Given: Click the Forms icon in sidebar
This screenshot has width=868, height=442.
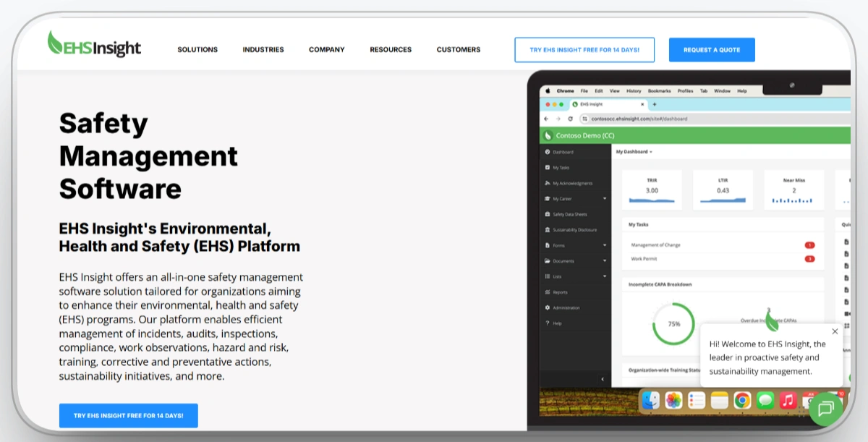Looking at the screenshot, I should 547,245.
